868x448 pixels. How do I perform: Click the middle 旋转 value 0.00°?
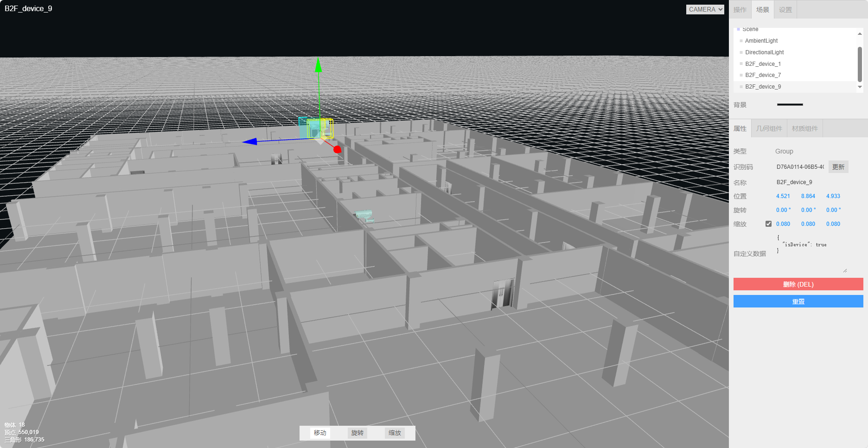pos(809,210)
